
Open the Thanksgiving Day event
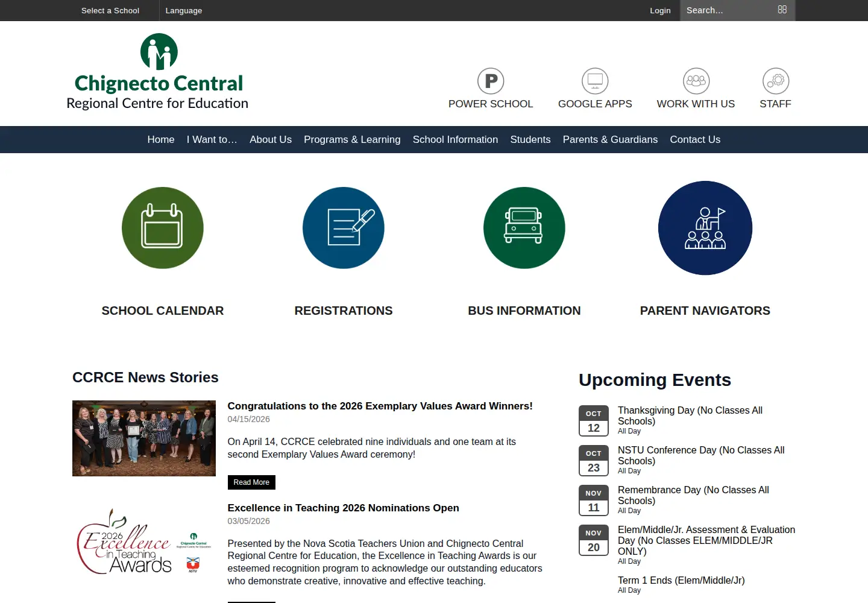coord(690,415)
